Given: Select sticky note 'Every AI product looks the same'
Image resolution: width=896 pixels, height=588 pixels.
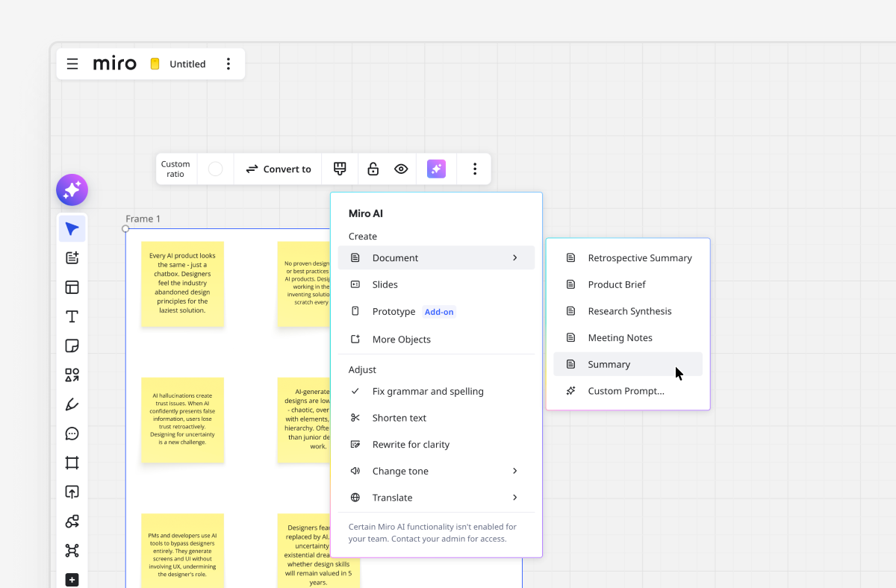Looking at the screenshot, I should click(x=183, y=284).
